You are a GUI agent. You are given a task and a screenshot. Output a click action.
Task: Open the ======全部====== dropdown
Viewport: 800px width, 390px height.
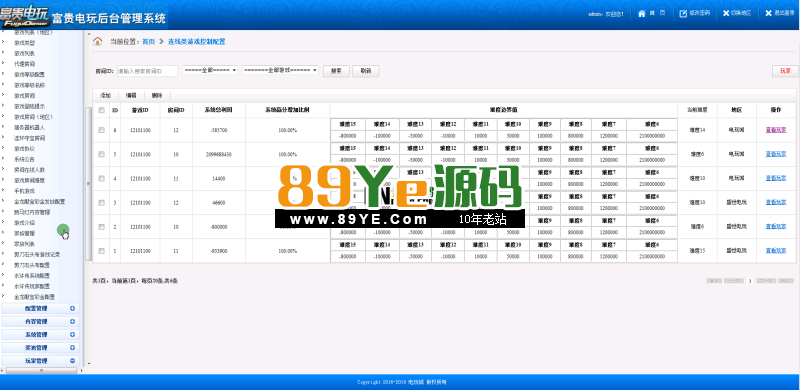tap(210, 70)
